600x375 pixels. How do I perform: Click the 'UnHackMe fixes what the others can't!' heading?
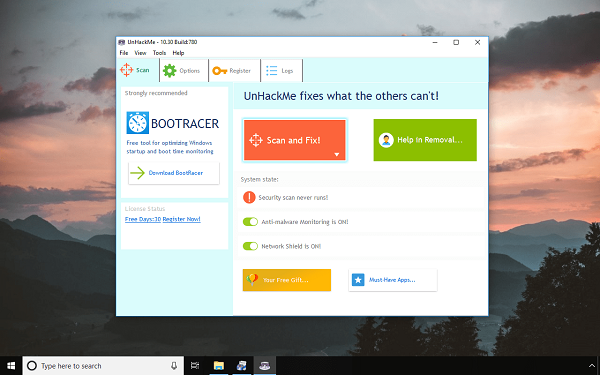tap(341, 96)
